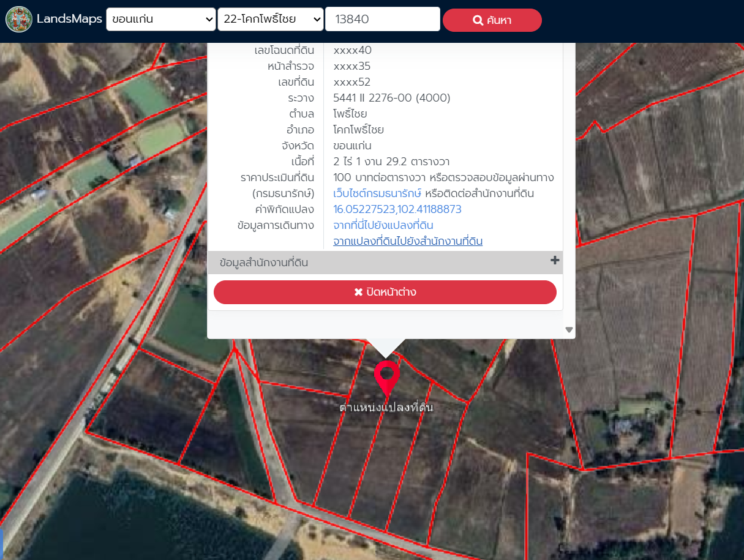Viewport: 744px width, 560px height.
Task: Click the blue tab at the left screen edge
Action: pyautogui.click(x=2, y=543)
